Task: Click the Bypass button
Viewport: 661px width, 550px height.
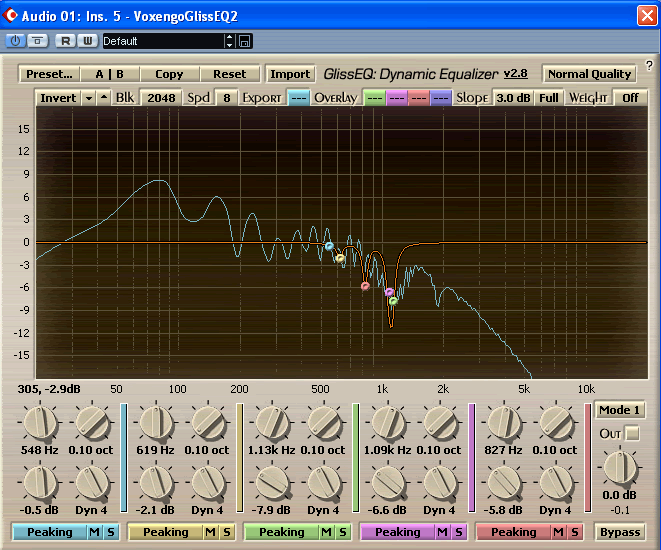Action: click(x=620, y=532)
